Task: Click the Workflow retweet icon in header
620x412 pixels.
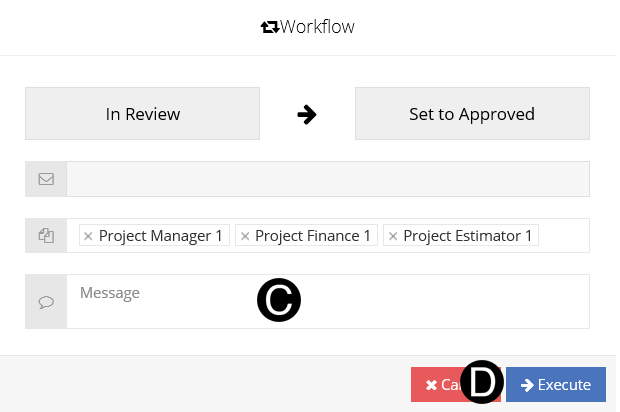Action: pos(269,28)
